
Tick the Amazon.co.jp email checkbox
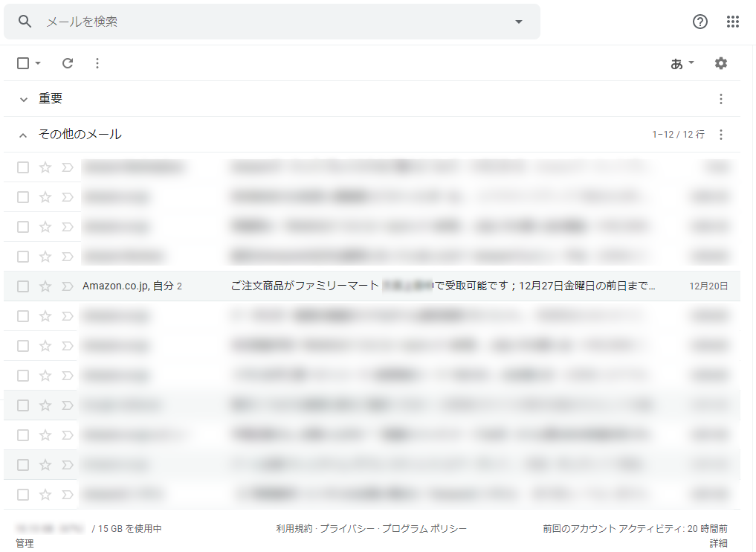23,286
